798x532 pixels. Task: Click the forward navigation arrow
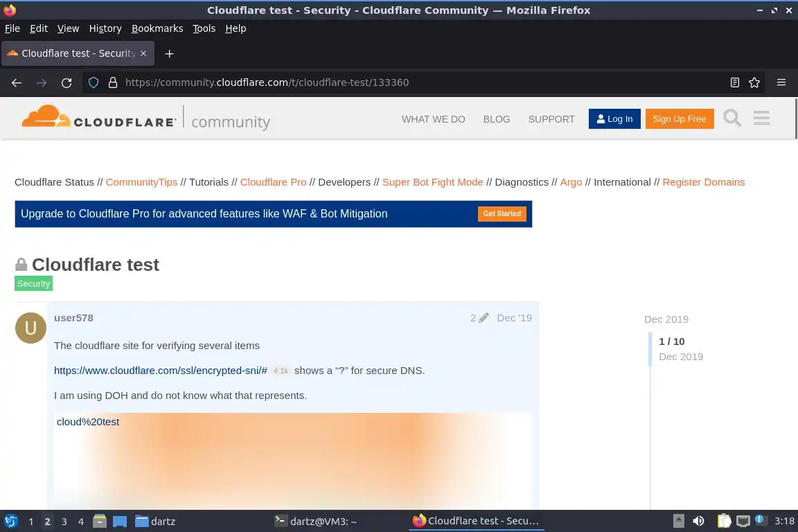pyautogui.click(x=42, y=82)
